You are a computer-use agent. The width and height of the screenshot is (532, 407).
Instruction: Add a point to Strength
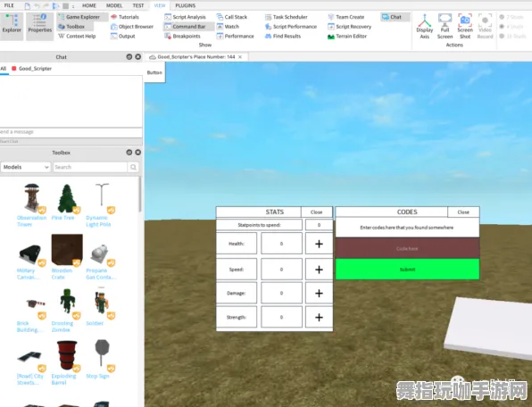point(319,317)
